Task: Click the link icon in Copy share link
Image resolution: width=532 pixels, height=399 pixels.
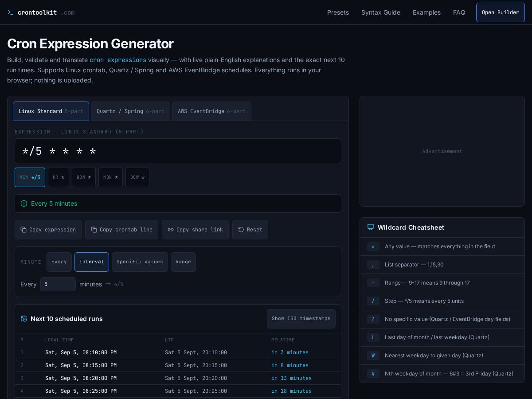Action: (171, 230)
